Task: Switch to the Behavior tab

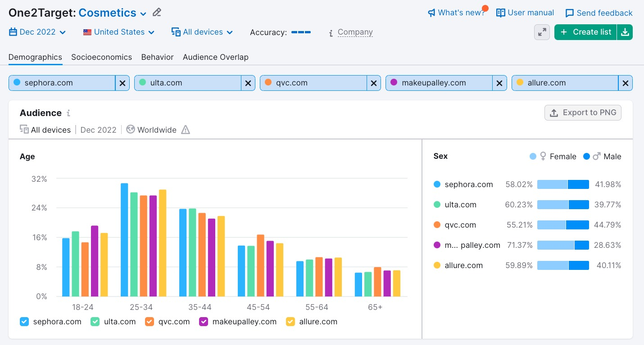Action: point(157,57)
